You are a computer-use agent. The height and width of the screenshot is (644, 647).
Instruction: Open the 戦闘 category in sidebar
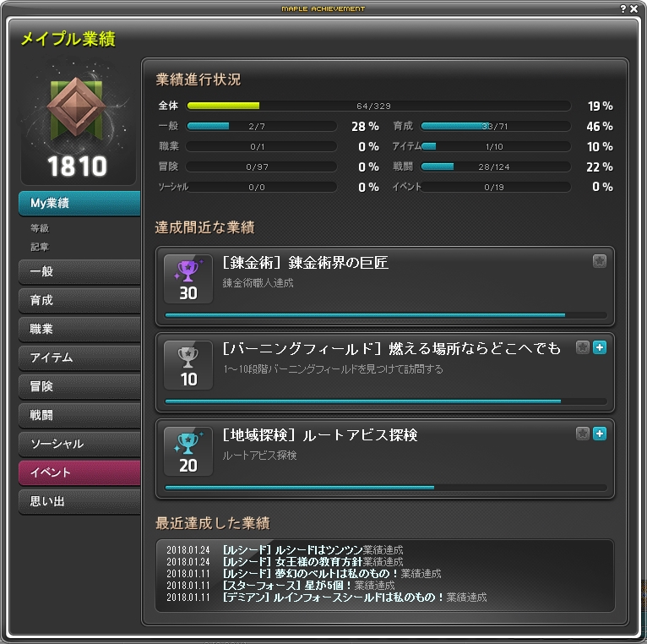[x=79, y=415]
